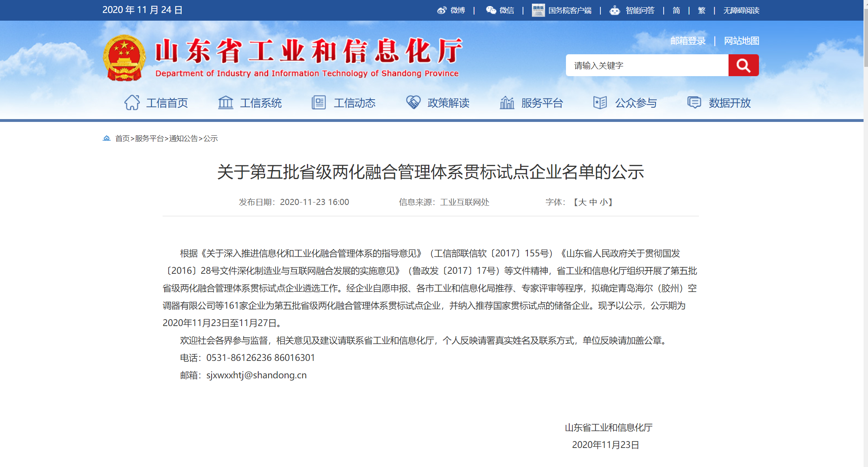Switch to traditional Chinese with 繁
868x467 pixels.
[x=701, y=10]
